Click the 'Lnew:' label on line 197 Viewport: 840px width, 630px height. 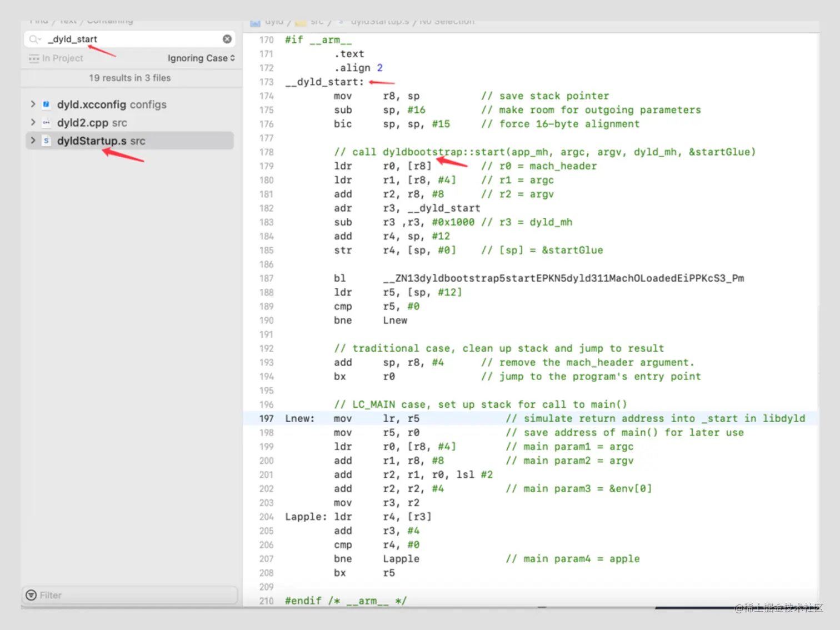pos(300,418)
